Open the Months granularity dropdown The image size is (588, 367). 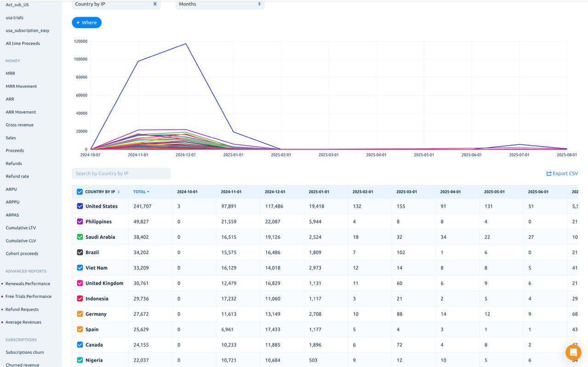[220, 4]
